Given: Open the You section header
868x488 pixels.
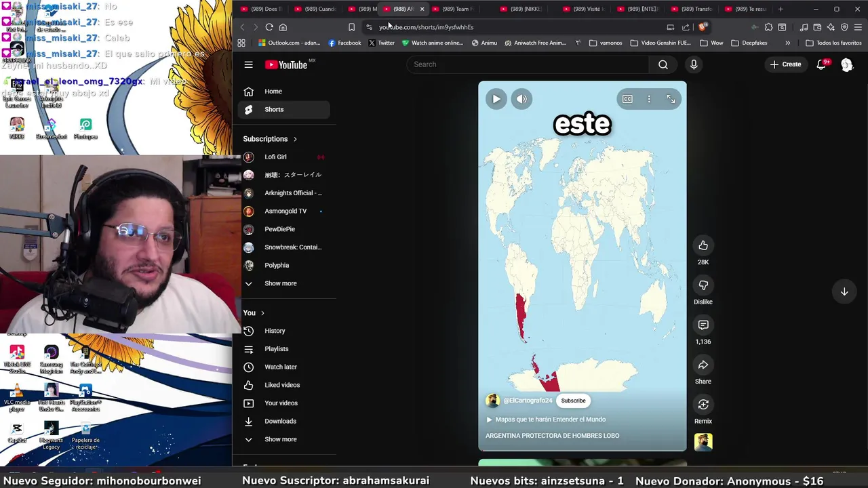Looking at the screenshot, I should pos(254,313).
